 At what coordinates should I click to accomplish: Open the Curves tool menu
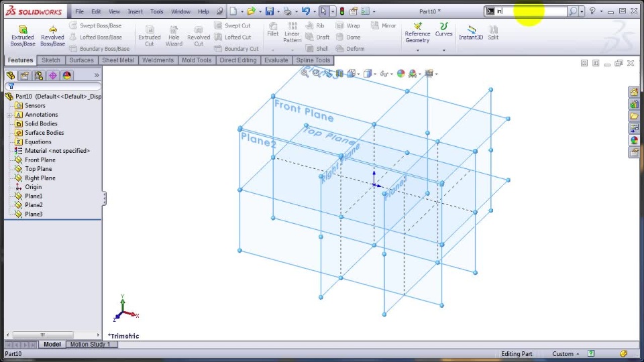tap(443, 29)
